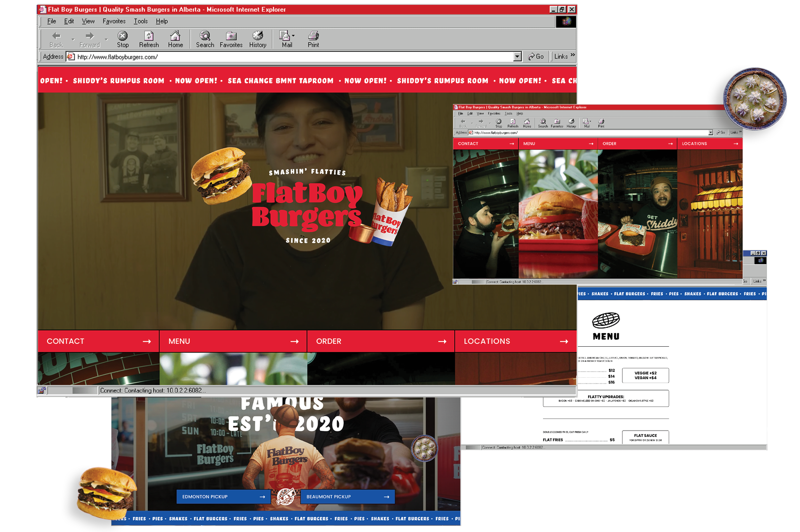Click inside the URL address field

point(194,56)
